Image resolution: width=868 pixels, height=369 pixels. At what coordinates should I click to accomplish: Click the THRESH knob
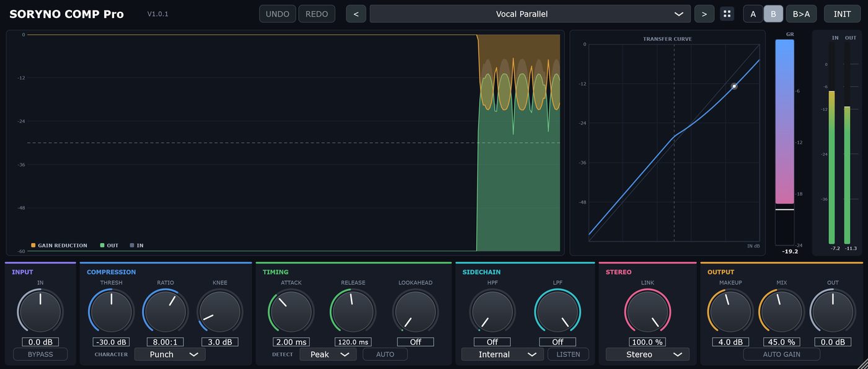click(x=111, y=311)
